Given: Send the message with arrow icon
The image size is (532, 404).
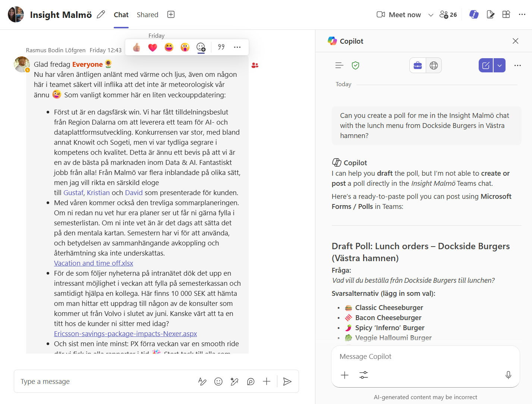Looking at the screenshot, I should [x=287, y=381].
